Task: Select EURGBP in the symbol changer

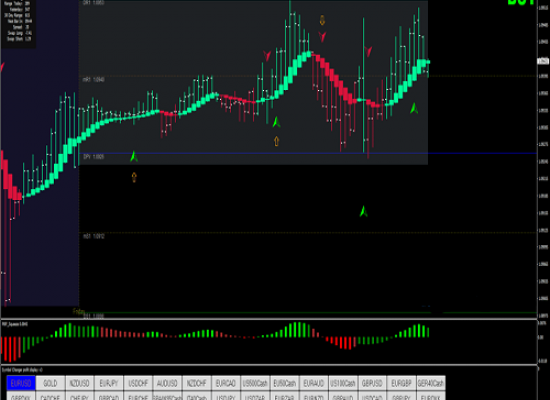Action: tap(401, 383)
